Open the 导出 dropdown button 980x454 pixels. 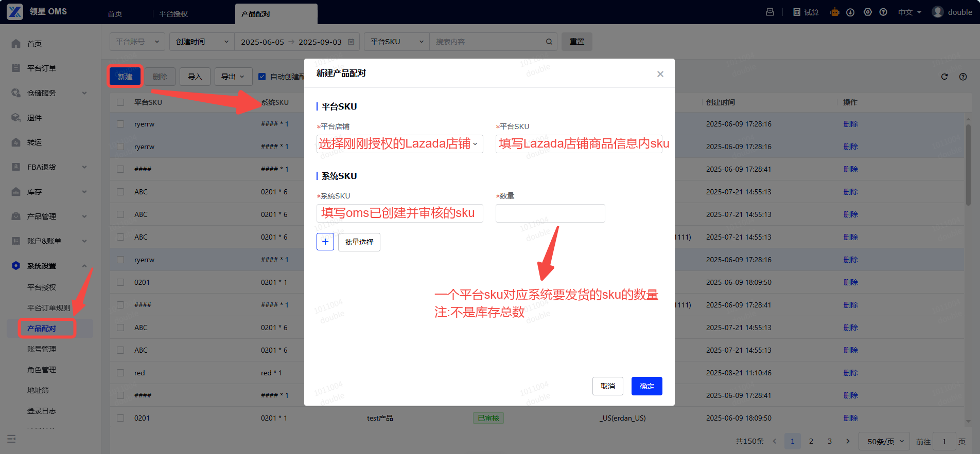click(x=233, y=77)
